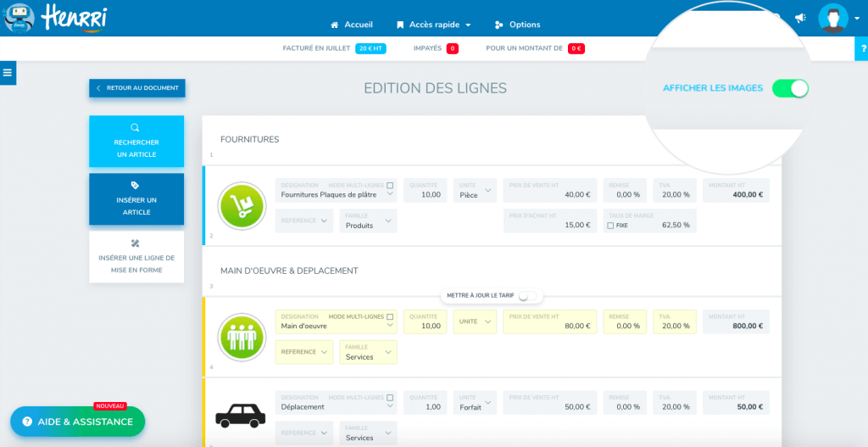Open the Accès rapide menu
Viewport: 868px width, 447px height.
tap(434, 25)
